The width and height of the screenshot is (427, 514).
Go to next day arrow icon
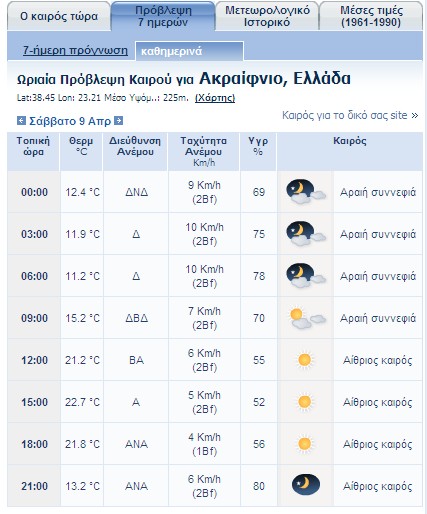(119, 120)
